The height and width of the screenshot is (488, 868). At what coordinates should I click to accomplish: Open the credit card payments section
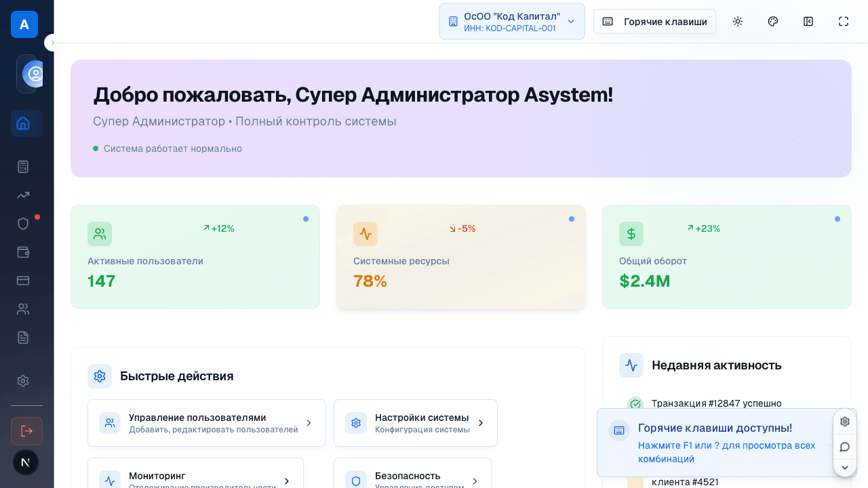pyautogui.click(x=23, y=280)
